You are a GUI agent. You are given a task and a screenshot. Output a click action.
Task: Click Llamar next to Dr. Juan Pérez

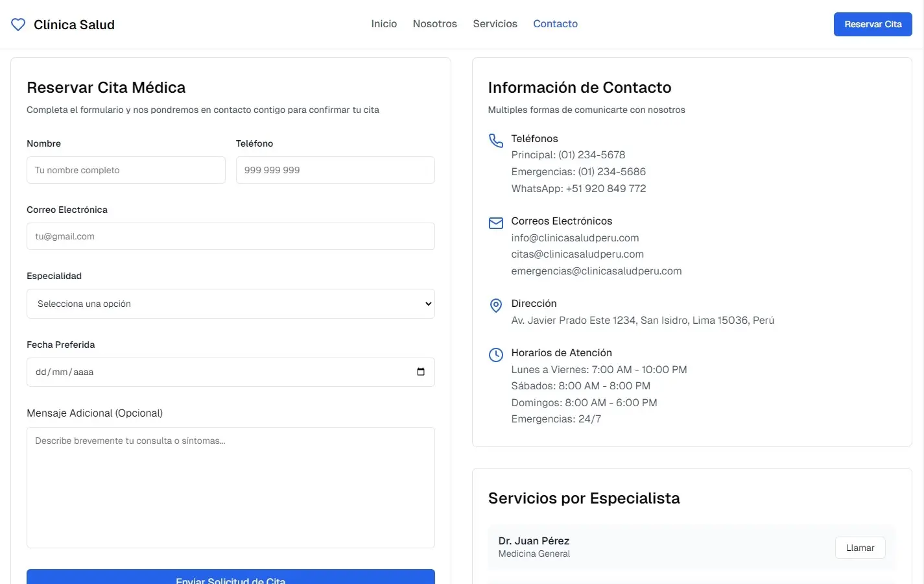[860, 548]
